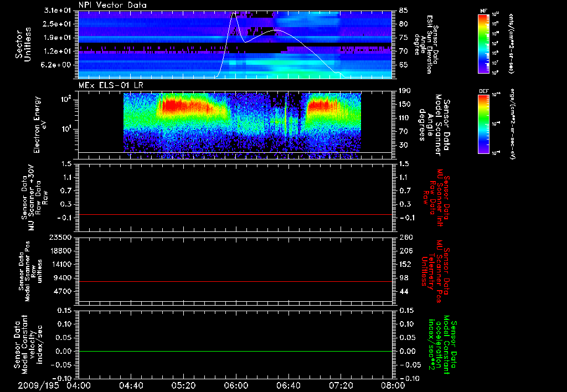Click the 3.1e+01 sector tick value
Viewport: 567px width, 392px height.
58,11
